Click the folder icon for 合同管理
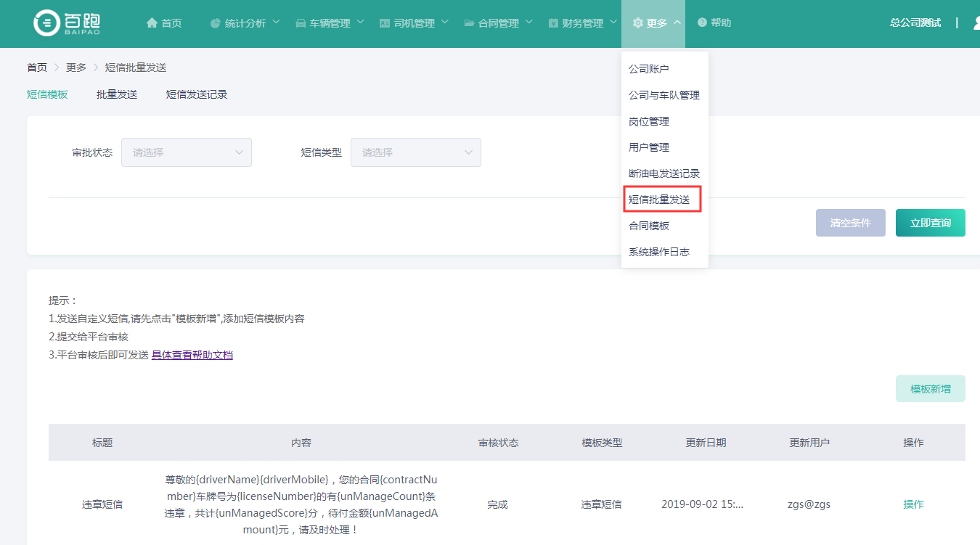Viewport: 980px width, 545px height. tap(470, 23)
